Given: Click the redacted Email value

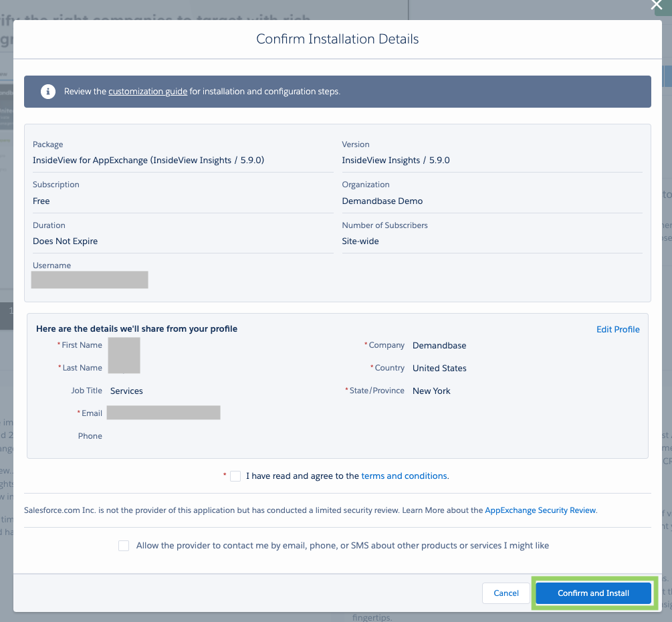Looking at the screenshot, I should [163, 413].
